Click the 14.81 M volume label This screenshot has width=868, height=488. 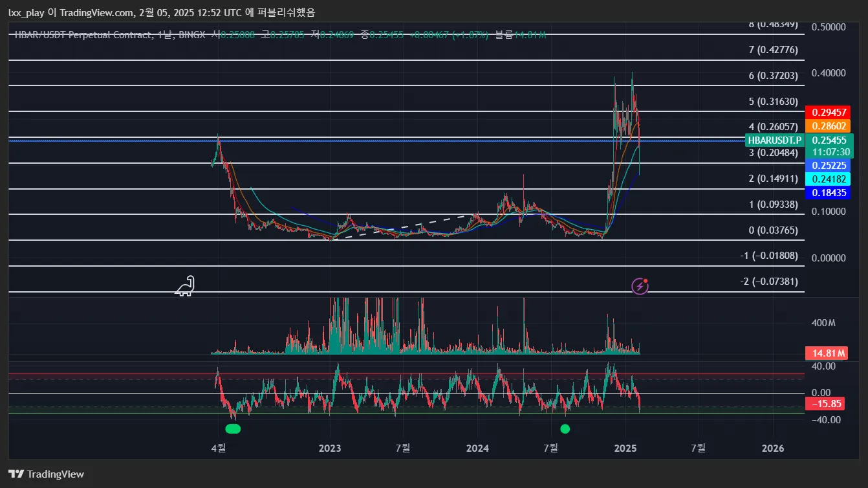pyautogui.click(x=827, y=353)
